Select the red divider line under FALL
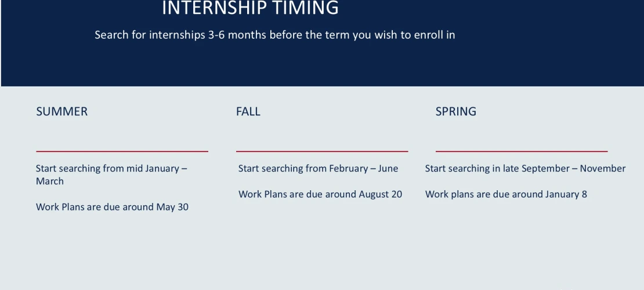Screen dimensions: 644x290 (x=321, y=151)
